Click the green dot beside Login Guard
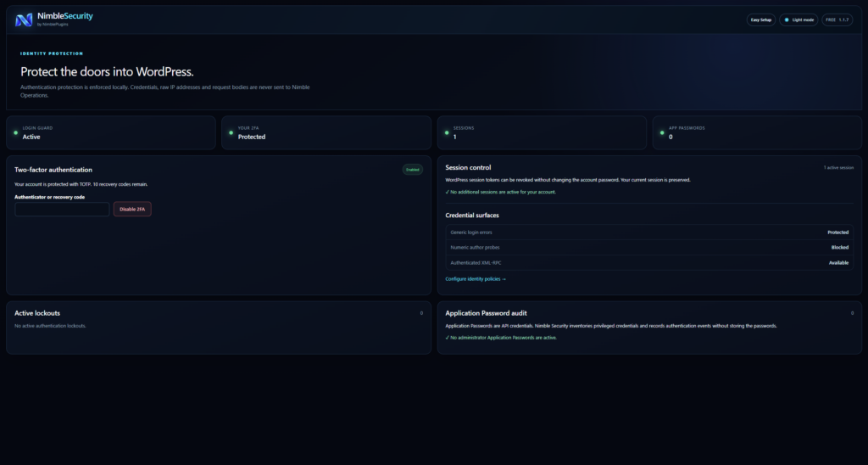Screen dimensions: 868x465 coord(15,132)
